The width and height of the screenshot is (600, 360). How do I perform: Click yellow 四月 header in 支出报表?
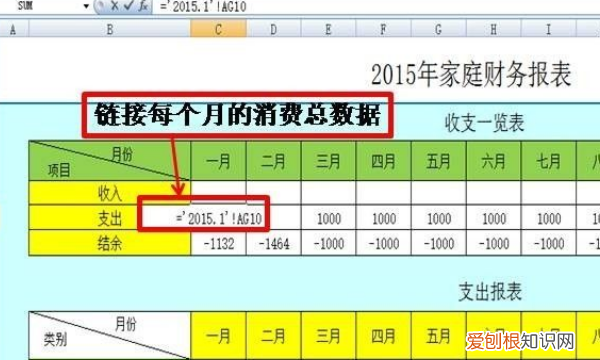pos(383,335)
